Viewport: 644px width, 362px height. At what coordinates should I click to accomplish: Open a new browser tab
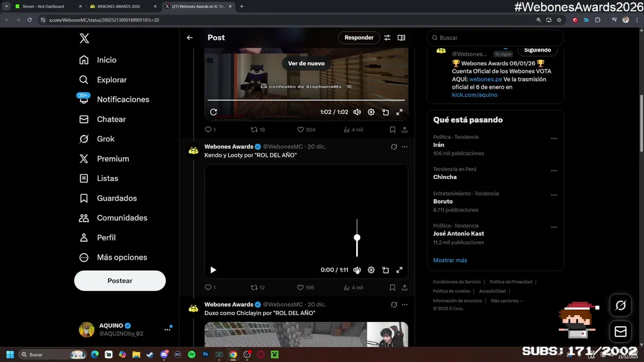point(242,7)
